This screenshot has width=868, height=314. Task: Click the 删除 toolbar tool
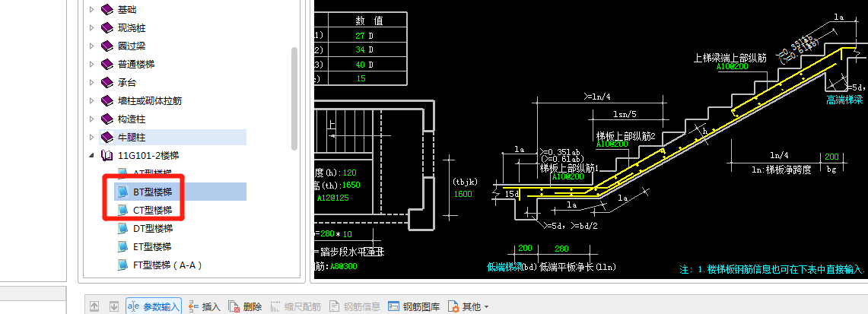[245, 306]
